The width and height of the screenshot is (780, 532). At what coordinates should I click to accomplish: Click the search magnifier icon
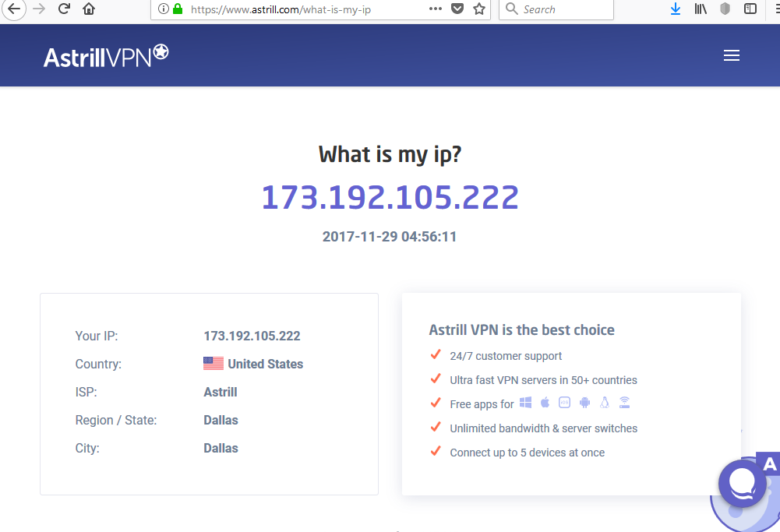click(x=511, y=9)
